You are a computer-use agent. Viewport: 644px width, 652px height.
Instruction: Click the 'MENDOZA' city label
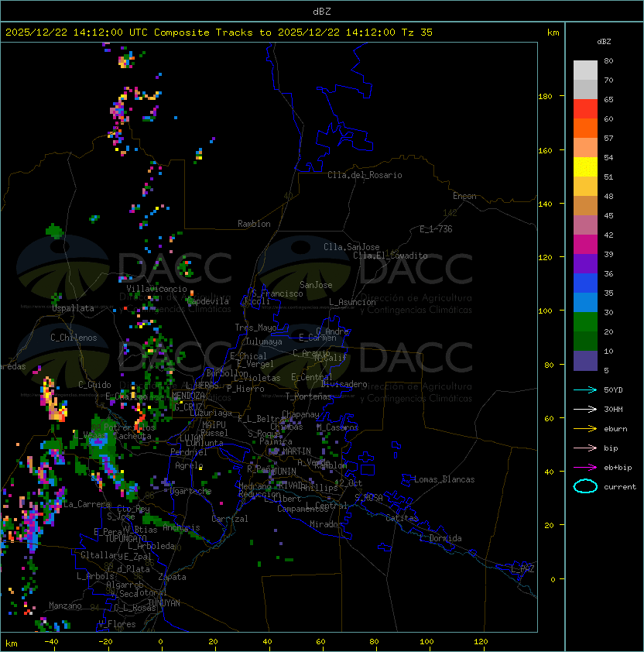click(188, 396)
